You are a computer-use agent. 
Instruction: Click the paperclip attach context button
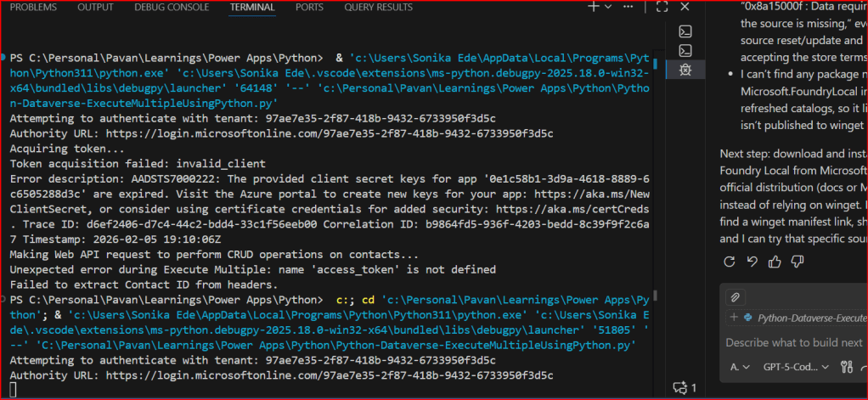(x=736, y=296)
